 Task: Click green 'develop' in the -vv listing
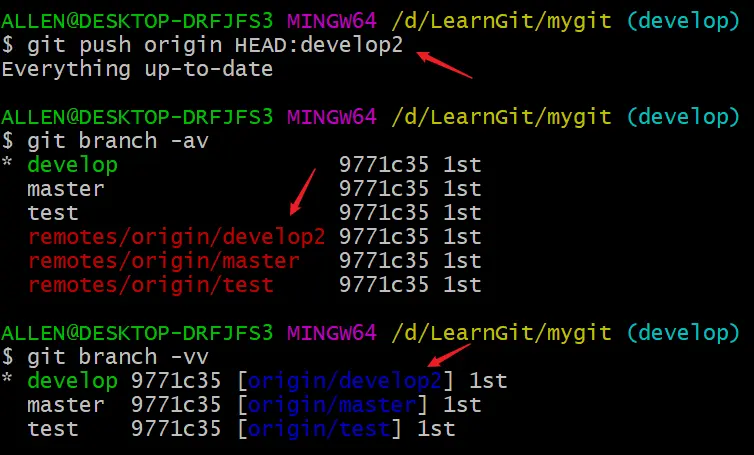[73, 381]
